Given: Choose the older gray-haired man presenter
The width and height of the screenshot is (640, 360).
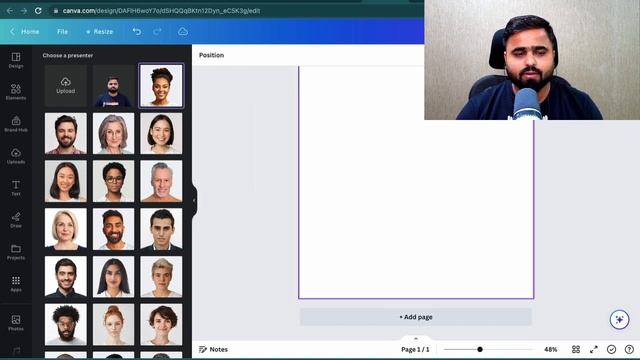Looking at the screenshot, I should point(161,181).
